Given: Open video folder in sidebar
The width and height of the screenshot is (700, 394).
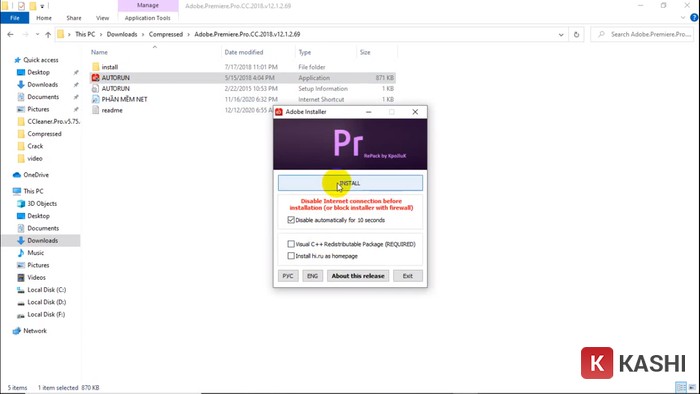Looking at the screenshot, I should point(35,158).
